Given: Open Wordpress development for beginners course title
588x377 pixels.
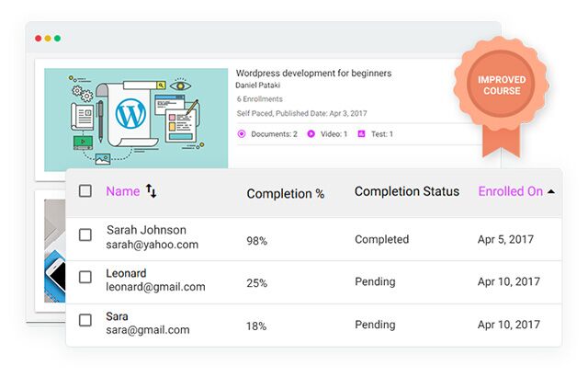Looking at the screenshot, I should [x=313, y=73].
